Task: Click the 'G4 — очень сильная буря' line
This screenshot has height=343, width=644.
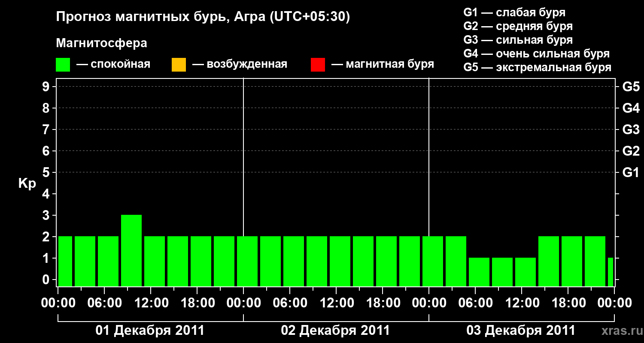Action: coord(537,54)
